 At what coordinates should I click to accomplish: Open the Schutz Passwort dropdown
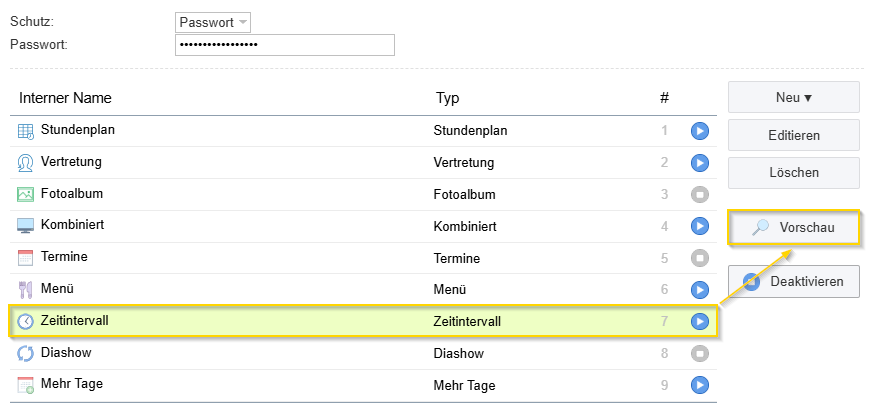click(x=213, y=23)
